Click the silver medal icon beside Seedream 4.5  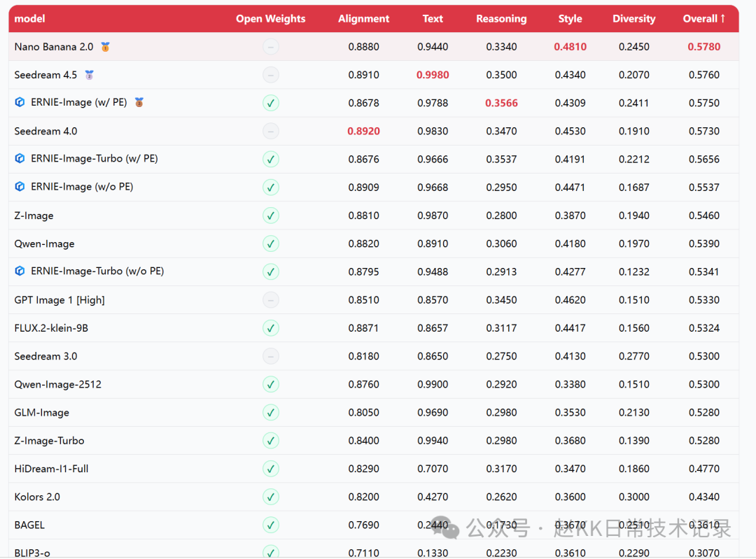89,75
